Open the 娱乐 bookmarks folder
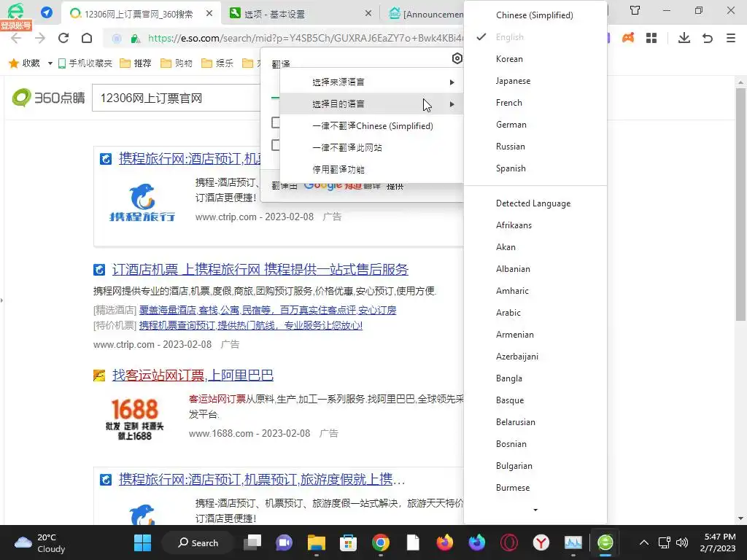Screen dimensions: 747x560 click(x=217, y=63)
